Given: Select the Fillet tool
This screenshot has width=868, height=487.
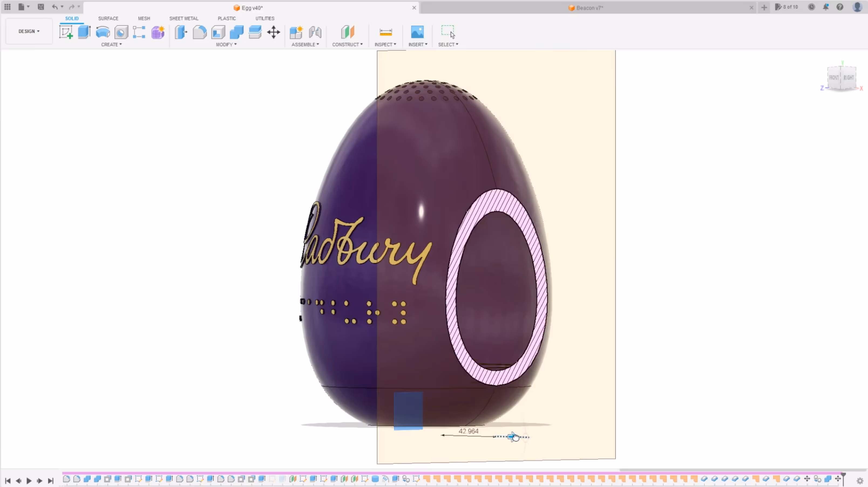Looking at the screenshot, I should [x=199, y=32].
